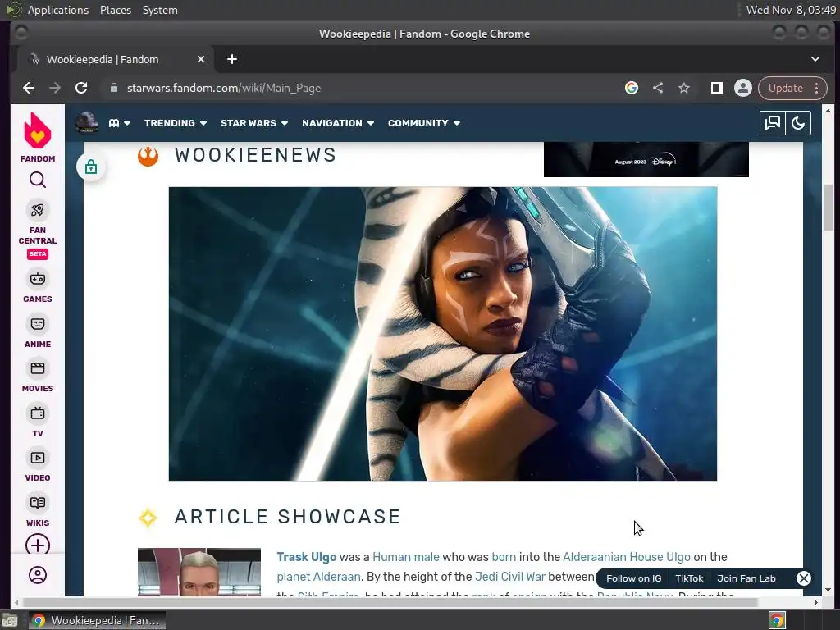The image size is (840, 630).
Task: Click the vertical page scrollbar thumb
Action: (x=828, y=208)
